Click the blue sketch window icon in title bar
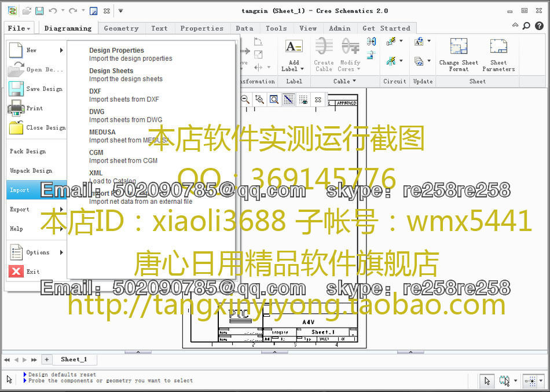The height and width of the screenshot is (392, 550). click(x=93, y=11)
